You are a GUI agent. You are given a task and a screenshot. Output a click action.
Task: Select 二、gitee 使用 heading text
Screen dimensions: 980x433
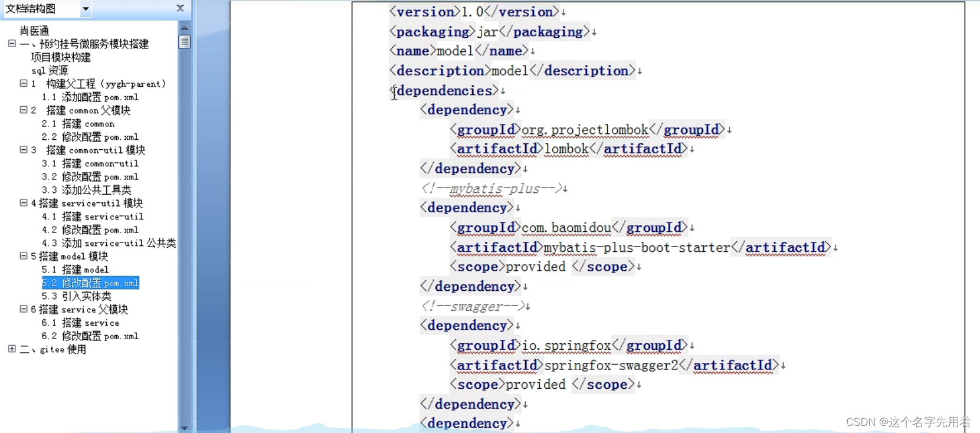click(x=53, y=349)
